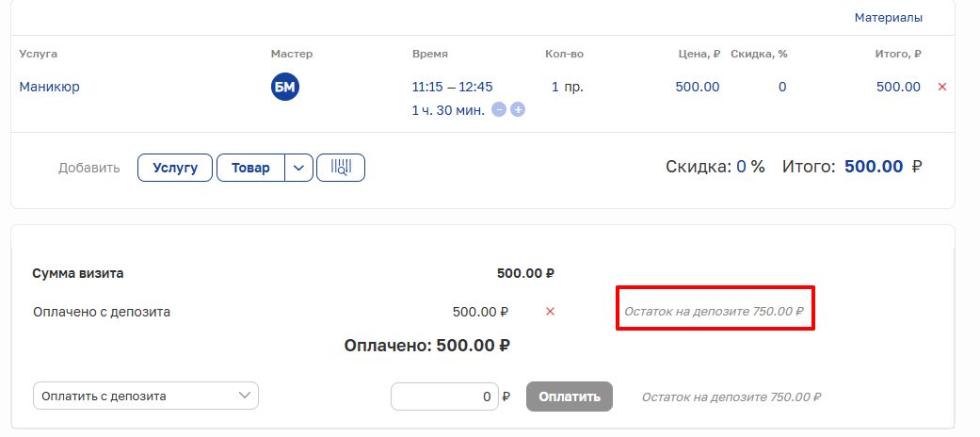Click the Услугу button to add a service
This screenshot has height=437, width=980.
pos(175,168)
